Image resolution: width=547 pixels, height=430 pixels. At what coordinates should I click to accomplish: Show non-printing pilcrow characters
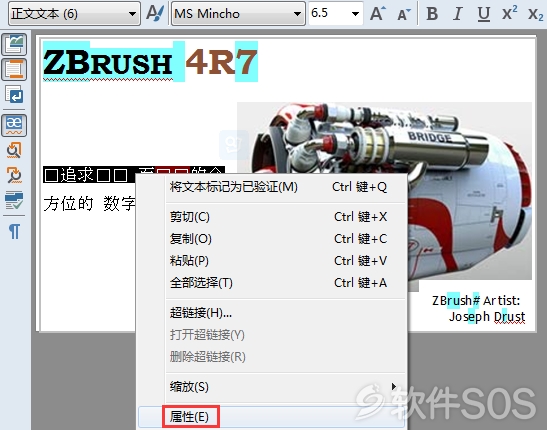(x=14, y=231)
